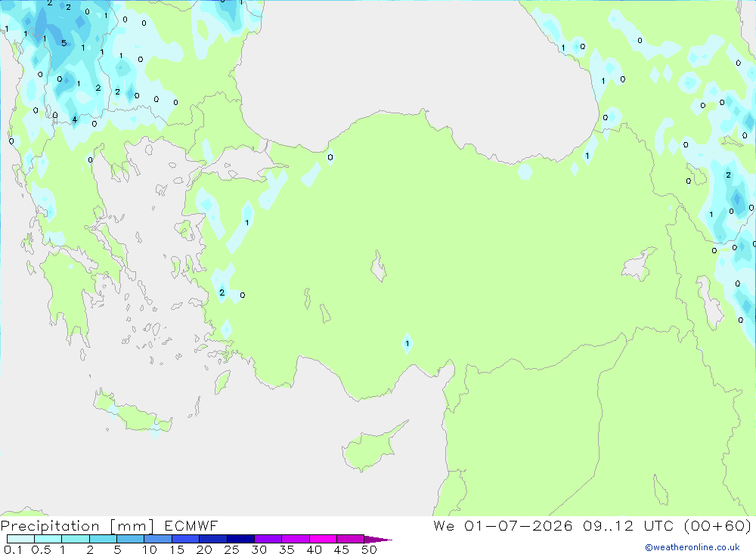Screen dimensions: 756x554
Task: Click the legend label '35'
Action: point(287,549)
